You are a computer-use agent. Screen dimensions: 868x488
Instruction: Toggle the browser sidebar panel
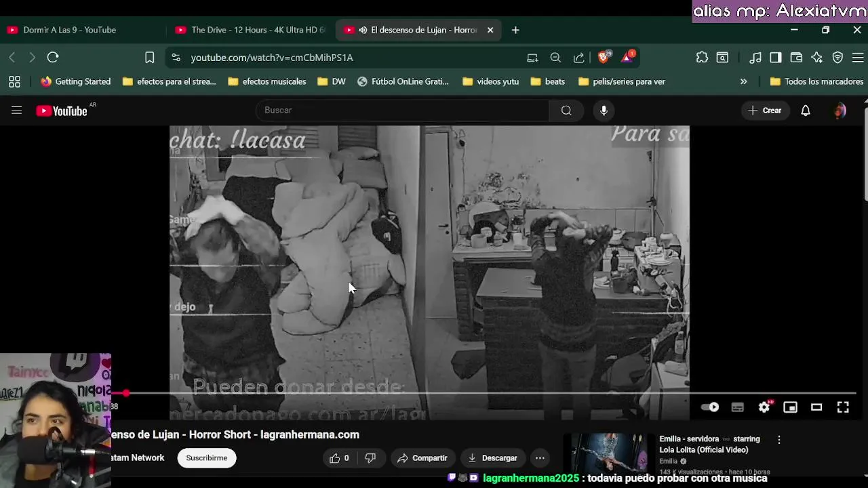coord(776,58)
